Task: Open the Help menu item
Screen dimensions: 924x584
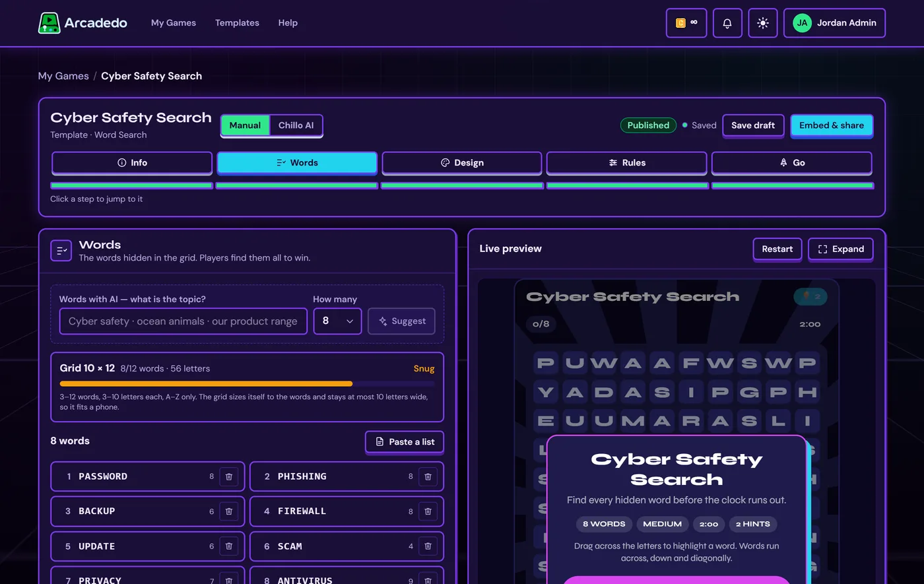Action: 288,23
